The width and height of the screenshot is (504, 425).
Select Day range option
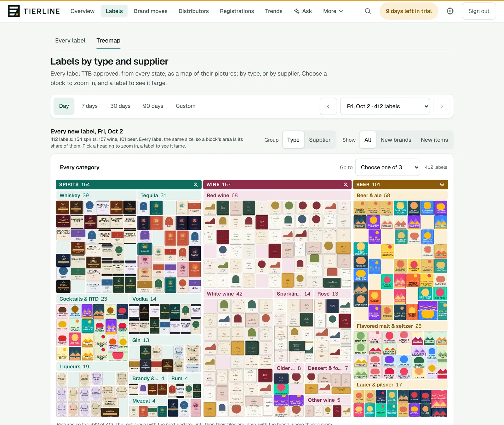pos(64,106)
